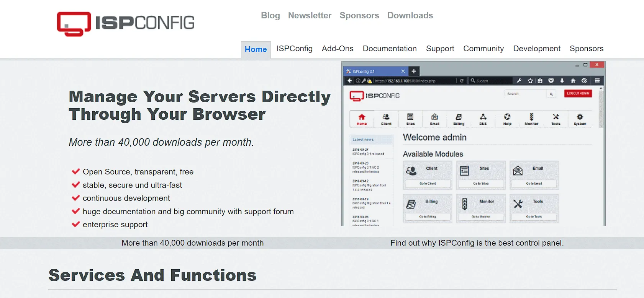Click 'Go to Monitor' in Available Modules
Image resolution: width=644 pixels, height=298 pixels.
[x=481, y=217]
